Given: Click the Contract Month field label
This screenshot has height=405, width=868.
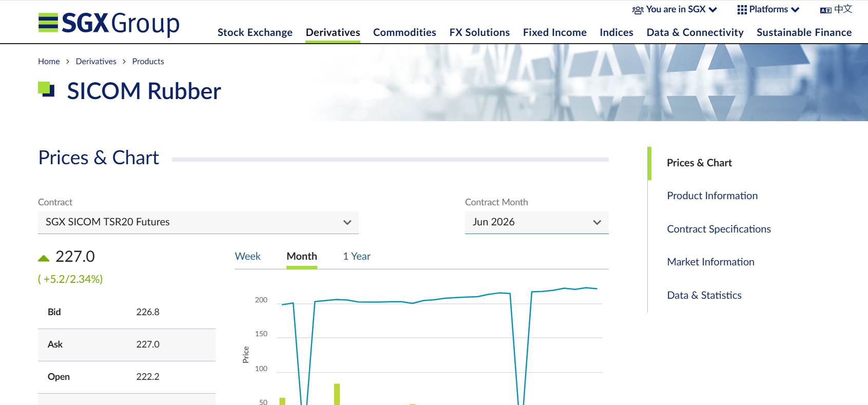Looking at the screenshot, I should pos(496,202).
